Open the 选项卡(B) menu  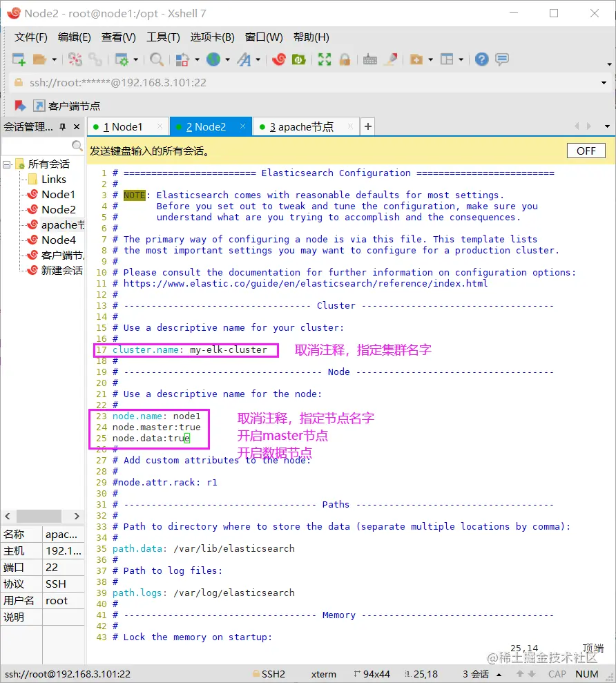(x=212, y=37)
